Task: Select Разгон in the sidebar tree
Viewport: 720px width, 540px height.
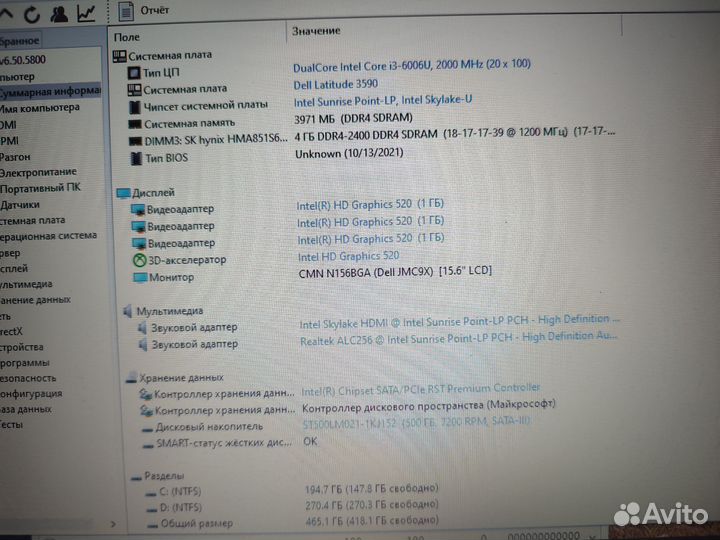Action: [x=15, y=157]
